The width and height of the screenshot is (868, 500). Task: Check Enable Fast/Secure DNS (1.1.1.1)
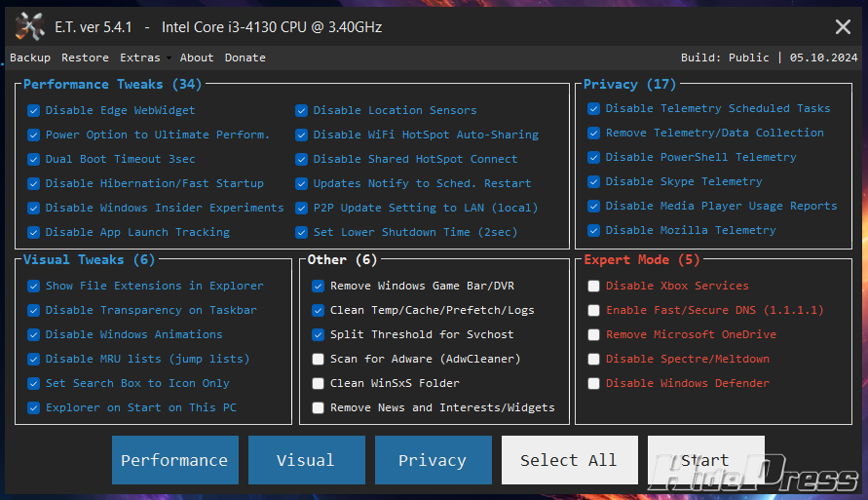(x=594, y=311)
